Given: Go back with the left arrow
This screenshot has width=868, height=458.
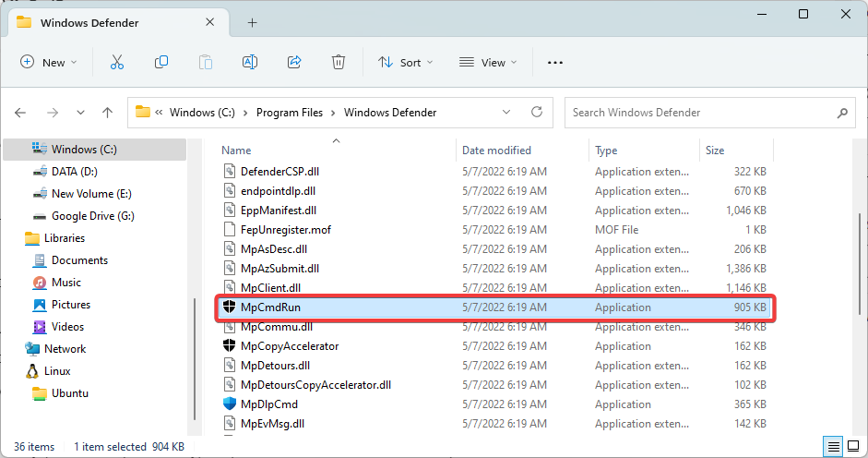Looking at the screenshot, I should point(20,113).
